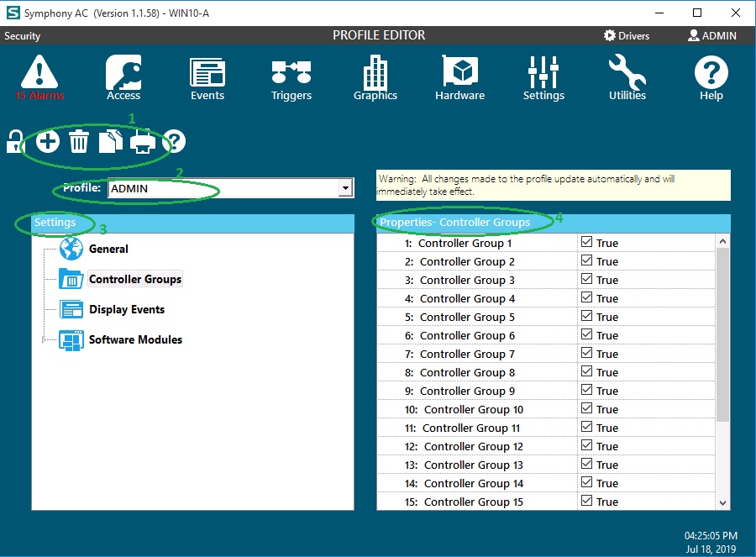Open the Hardware module

460,77
